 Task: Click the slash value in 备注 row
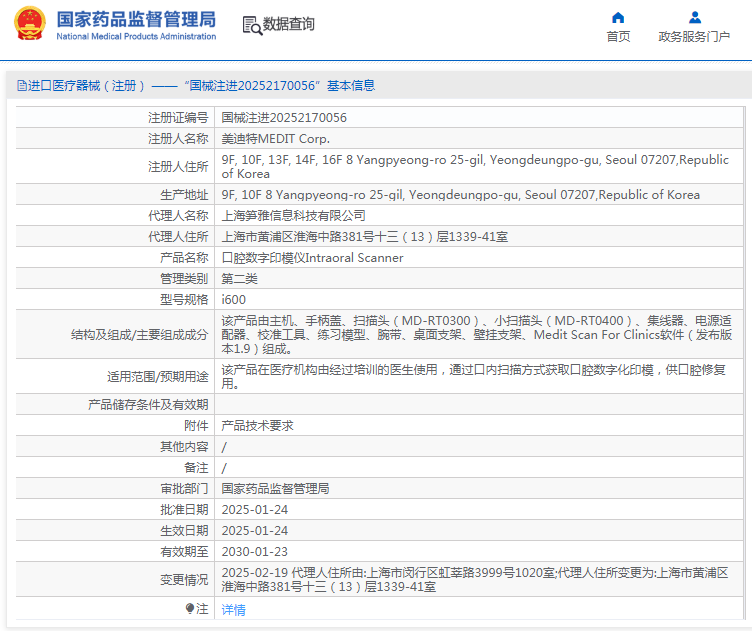point(224,468)
